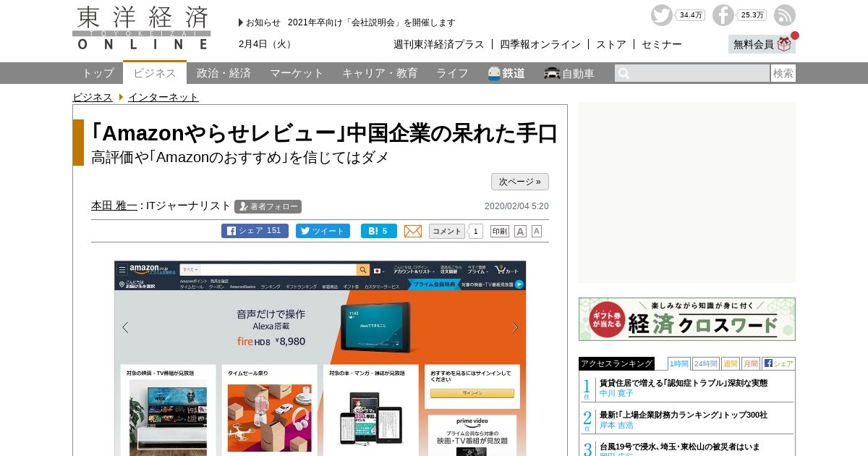
Task: Click the search magnifier icon
Action: point(624,73)
